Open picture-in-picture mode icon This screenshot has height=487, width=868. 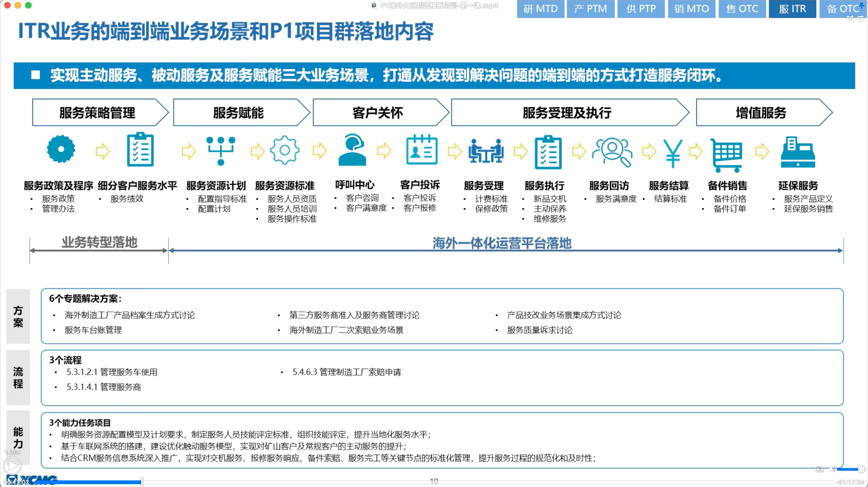point(819,469)
